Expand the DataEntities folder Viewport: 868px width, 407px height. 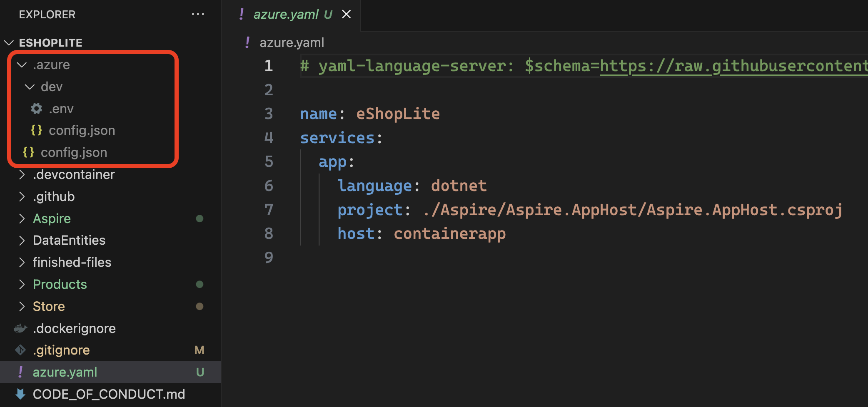tap(22, 240)
